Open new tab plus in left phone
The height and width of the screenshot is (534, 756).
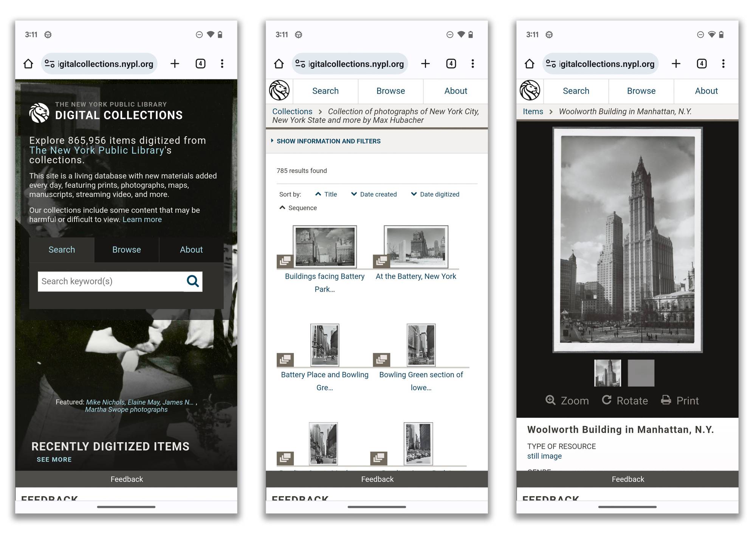point(175,63)
